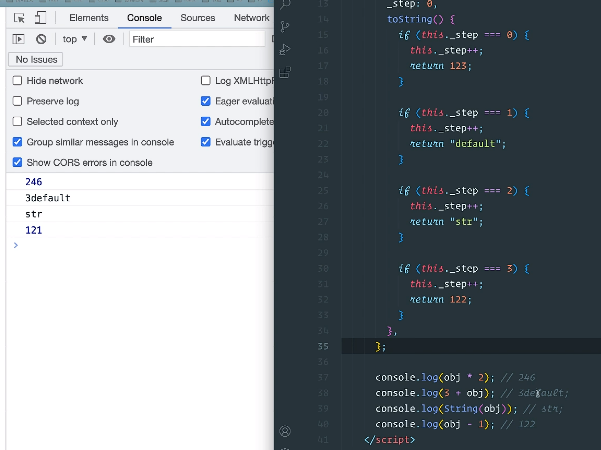601x450 pixels.
Task: Click the console prompt chevron
Action: (16, 245)
